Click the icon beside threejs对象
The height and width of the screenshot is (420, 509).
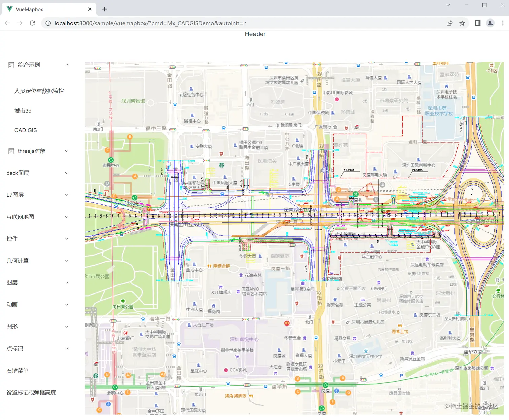(x=11, y=151)
